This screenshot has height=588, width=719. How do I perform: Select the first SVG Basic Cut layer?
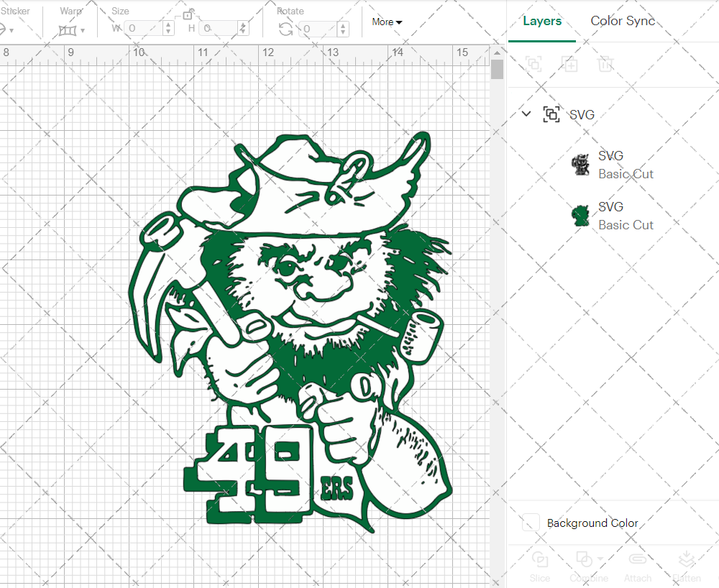pos(625,164)
